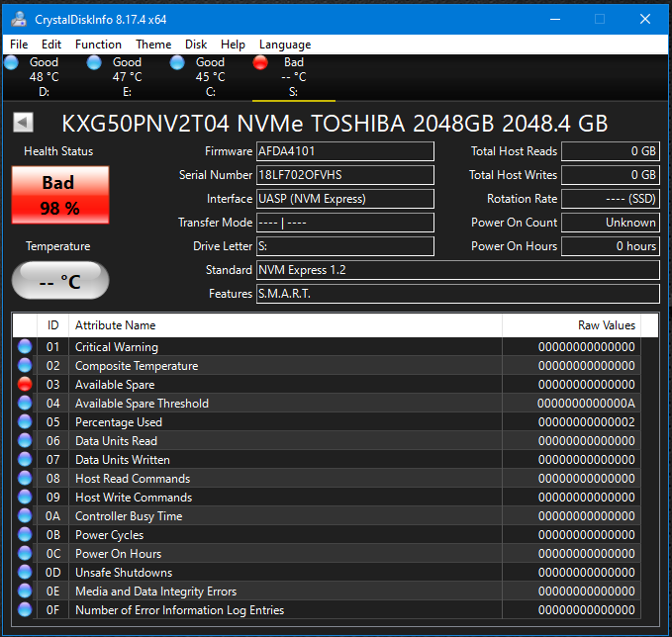Screen dimensions: 672x637
Task: Click the blue orb on Available Spare Threshold row
Action: (x=25, y=404)
